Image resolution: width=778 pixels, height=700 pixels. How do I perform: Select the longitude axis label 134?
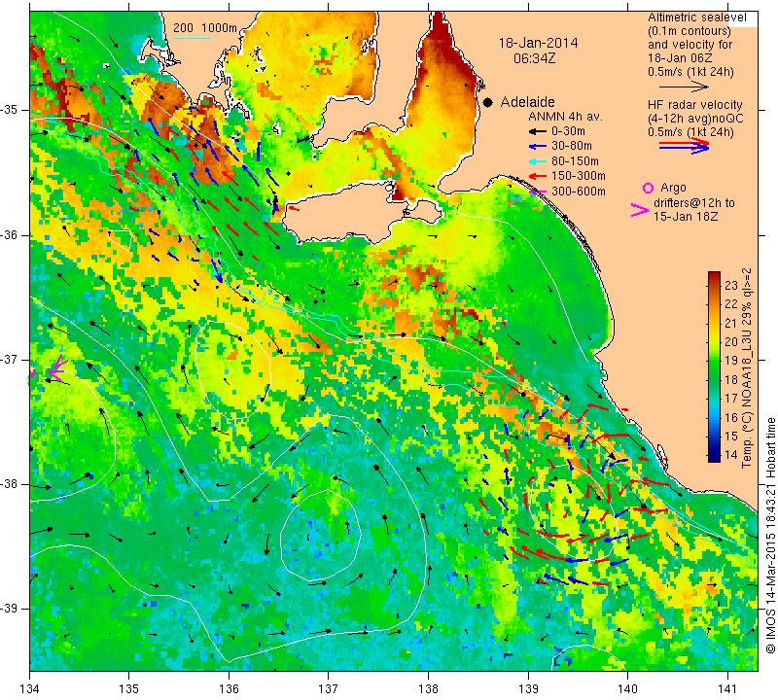point(30,689)
